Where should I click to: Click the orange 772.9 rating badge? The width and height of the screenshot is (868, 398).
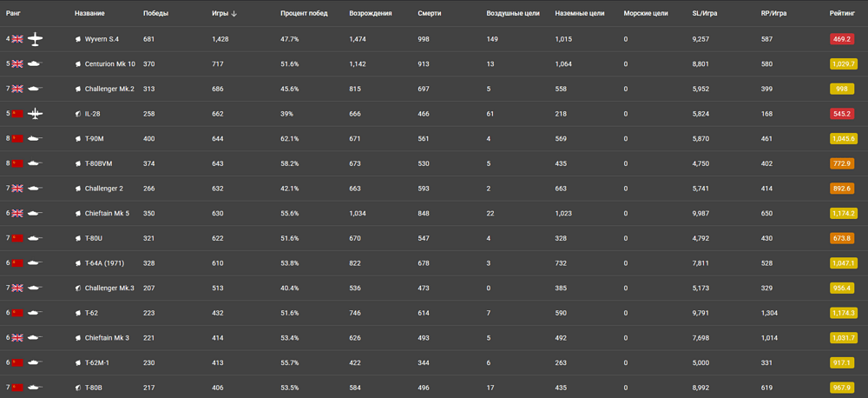pos(842,163)
